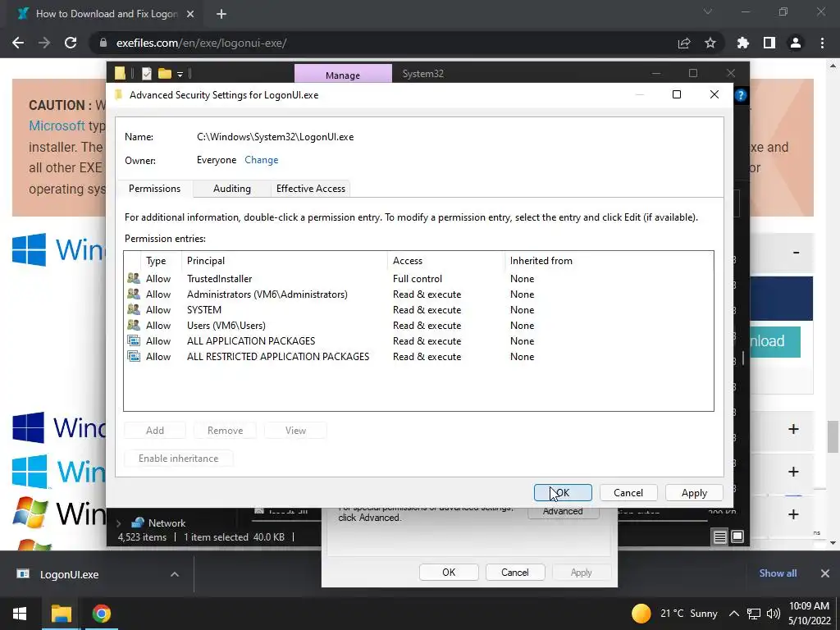
Task: Click the ALL APPLICATION PACKAGES entry's icon
Action: point(134,340)
